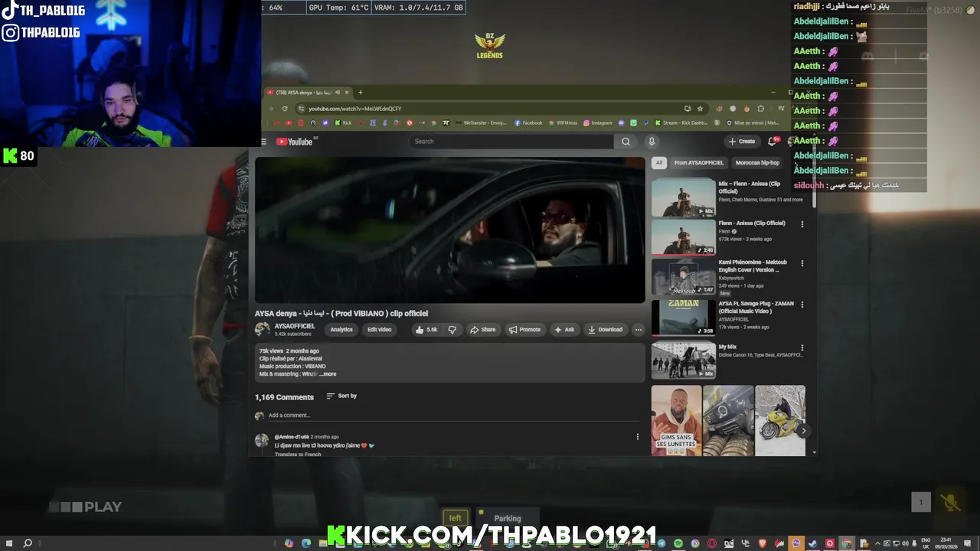Screen dimensions: 980x551
Task: Share the AYSA denya video
Action: [482, 330]
